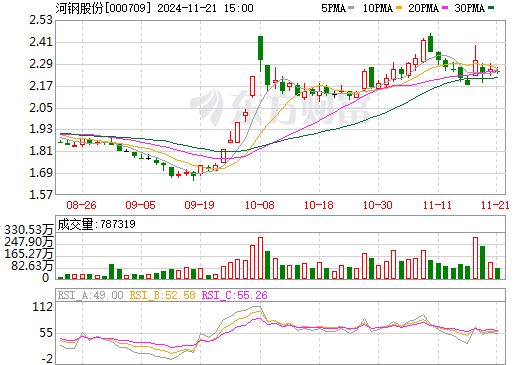Click the 2.29 price axis label
Viewport: 520px width, 365px height.
[x=41, y=64]
